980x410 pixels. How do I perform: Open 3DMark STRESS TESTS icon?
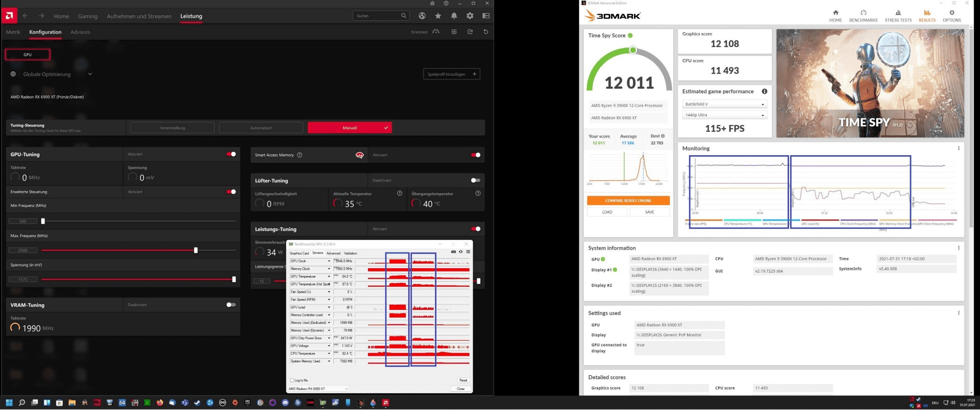click(x=898, y=13)
